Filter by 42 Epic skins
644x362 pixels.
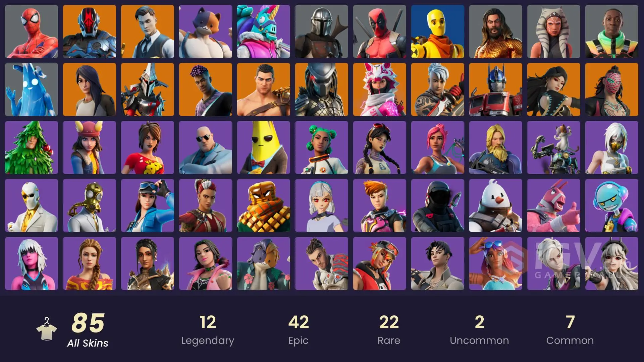(298, 329)
